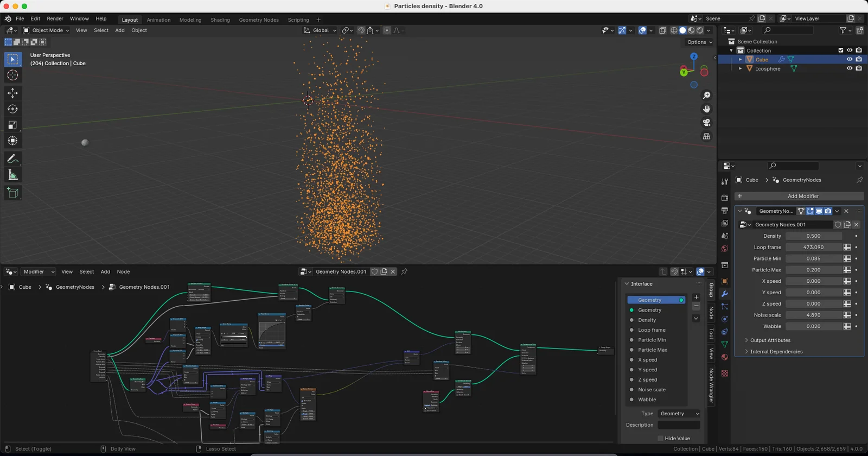The width and height of the screenshot is (868, 456).
Task: Select the Scale tool
Action: pos(12,125)
